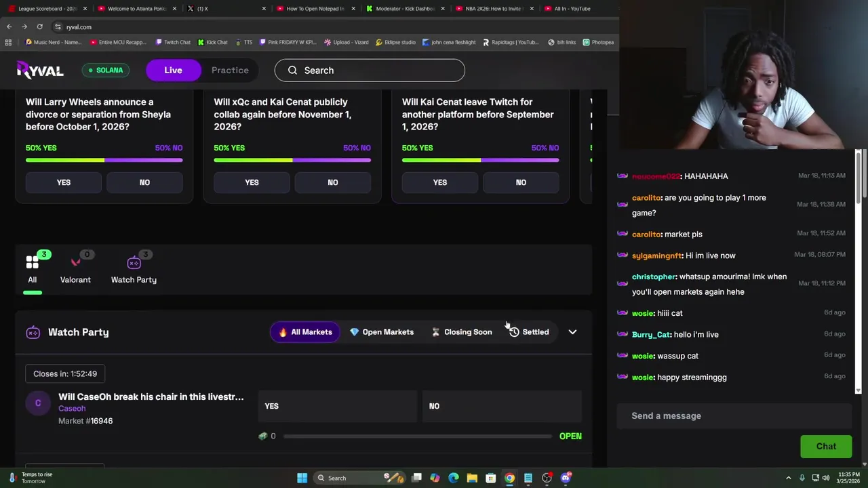
Task: Vote YES on Larry Wheels divorce market
Action: coord(64,182)
